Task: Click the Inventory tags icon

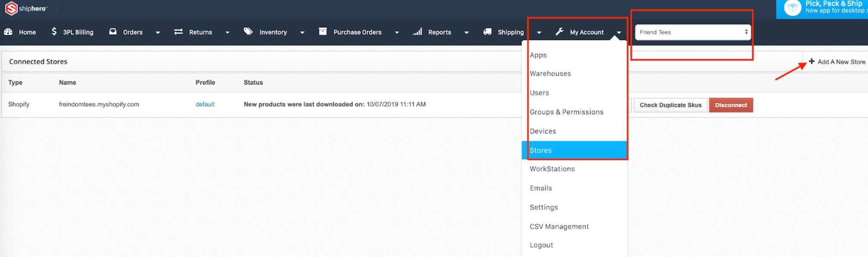Action: click(x=248, y=31)
